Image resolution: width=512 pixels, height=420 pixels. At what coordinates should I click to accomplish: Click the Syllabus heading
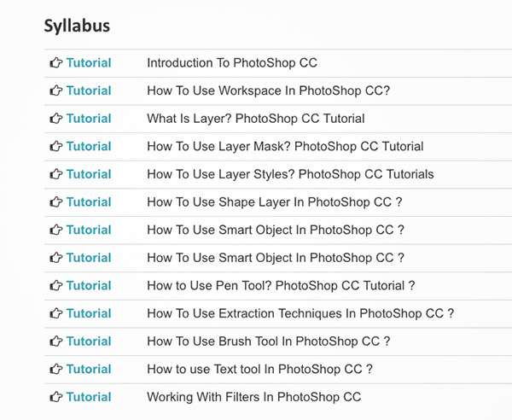click(77, 26)
